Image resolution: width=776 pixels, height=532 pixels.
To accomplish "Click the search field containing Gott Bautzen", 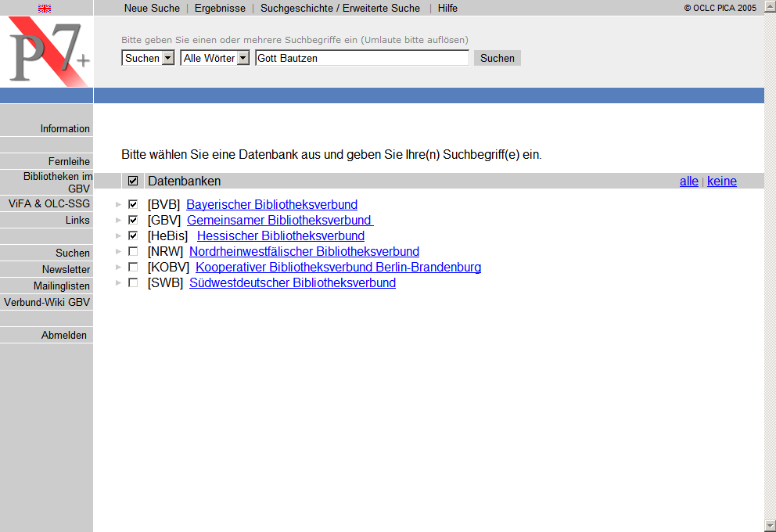I will [x=362, y=58].
